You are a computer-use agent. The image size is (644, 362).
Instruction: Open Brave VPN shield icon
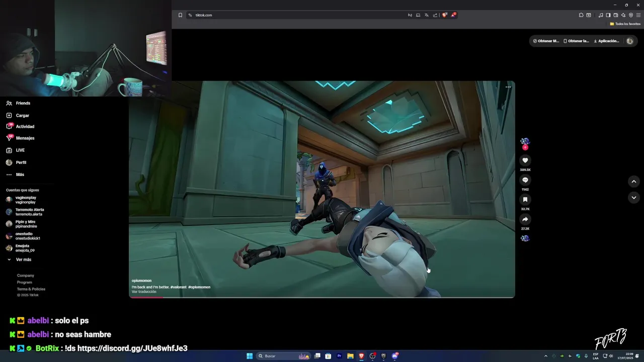[x=631, y=15]
